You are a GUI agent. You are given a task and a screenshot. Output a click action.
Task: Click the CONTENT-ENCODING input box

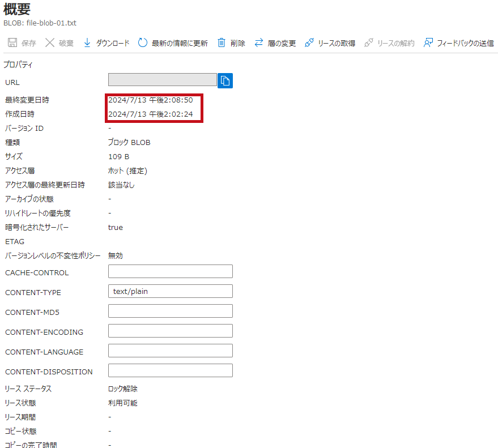(170, 331)
